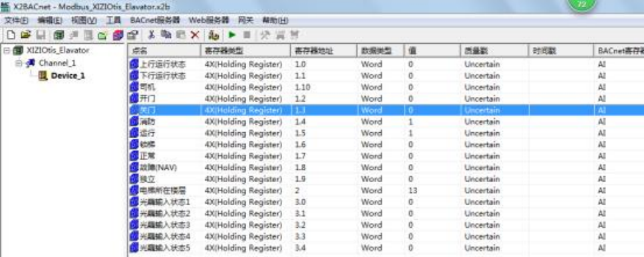Open the 文件(F) menu
This screenshot has height=257, width=644.
coord(17,20)
